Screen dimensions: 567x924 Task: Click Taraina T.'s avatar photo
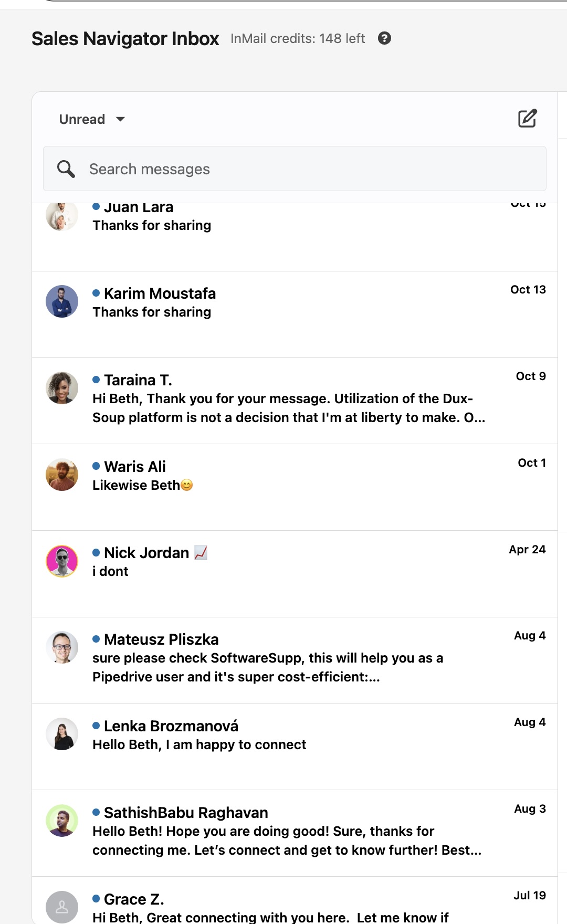(x=62, y=388)
